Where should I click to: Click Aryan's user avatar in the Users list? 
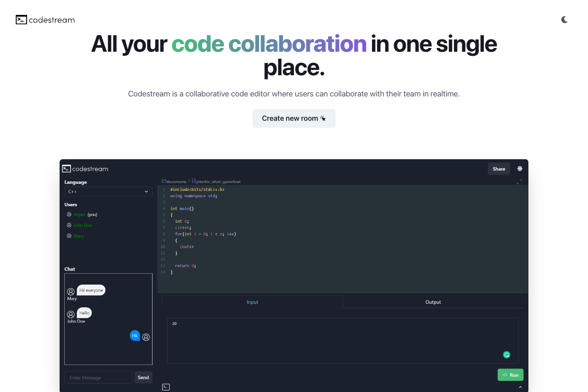pos(69,214)
